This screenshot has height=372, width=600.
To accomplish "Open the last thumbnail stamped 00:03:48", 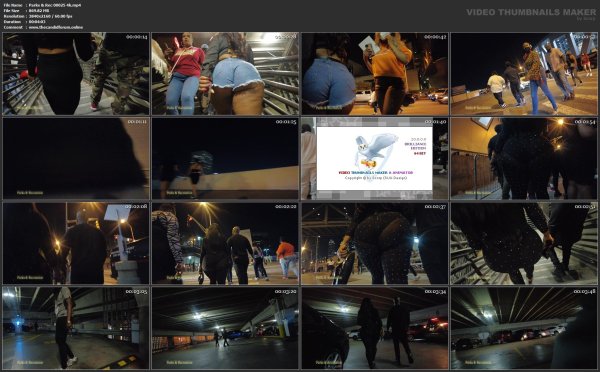I will click(524, 328).
